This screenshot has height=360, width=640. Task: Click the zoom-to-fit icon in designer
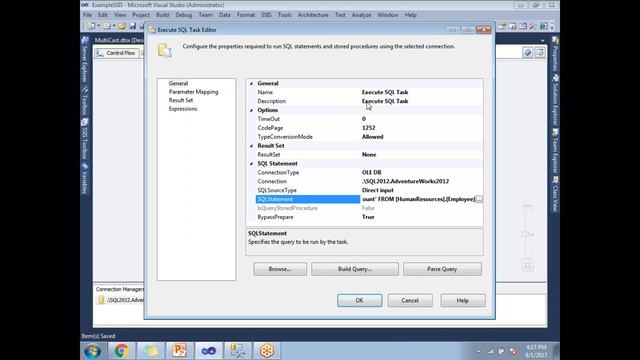527,266
